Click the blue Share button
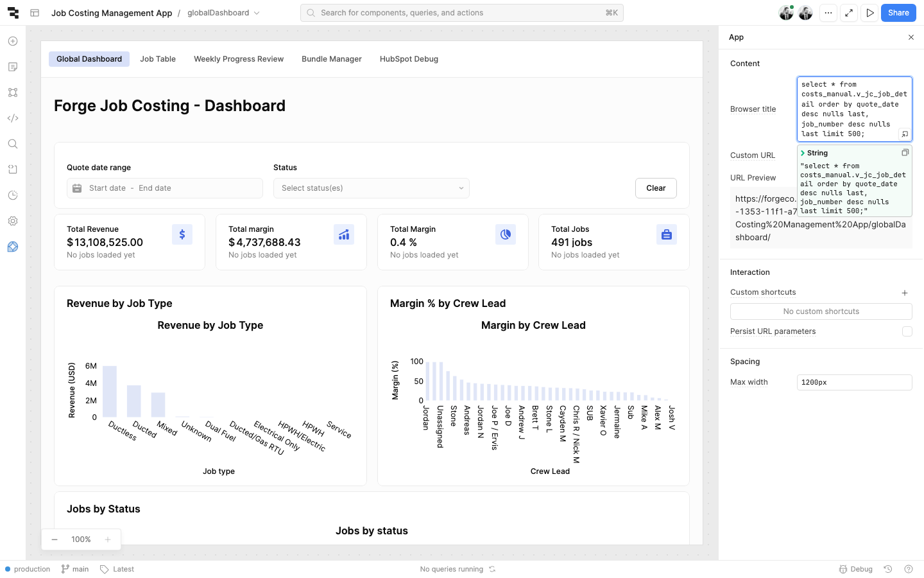This screenshot has height=578, width=924. coord(898,13)
